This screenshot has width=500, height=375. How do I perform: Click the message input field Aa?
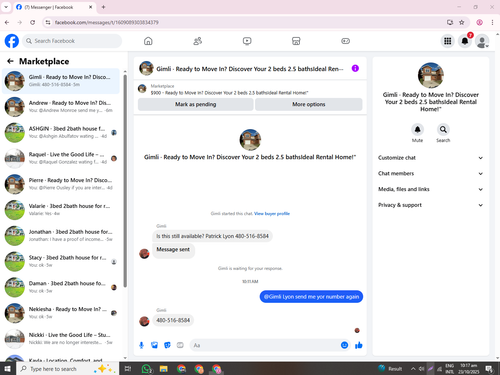(x=265, y=345)
